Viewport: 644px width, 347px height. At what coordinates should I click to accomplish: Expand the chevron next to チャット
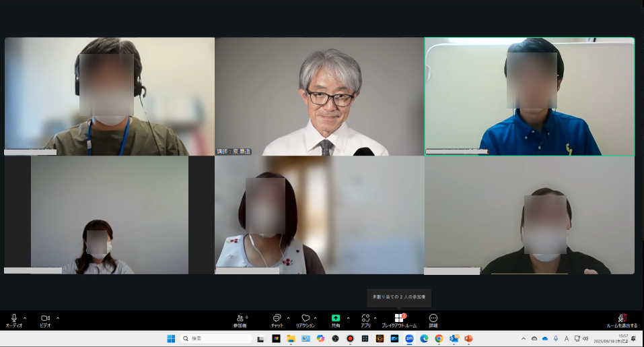pos(288,318)
